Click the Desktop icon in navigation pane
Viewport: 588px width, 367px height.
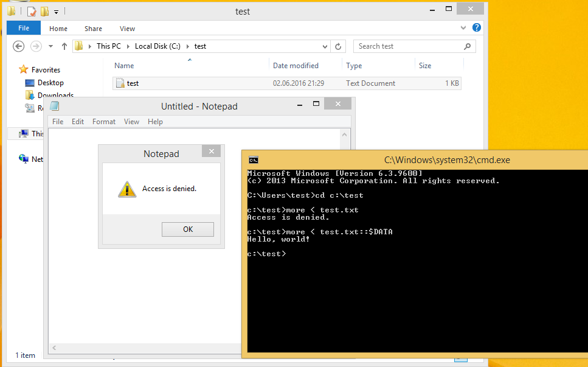[30, 83]
